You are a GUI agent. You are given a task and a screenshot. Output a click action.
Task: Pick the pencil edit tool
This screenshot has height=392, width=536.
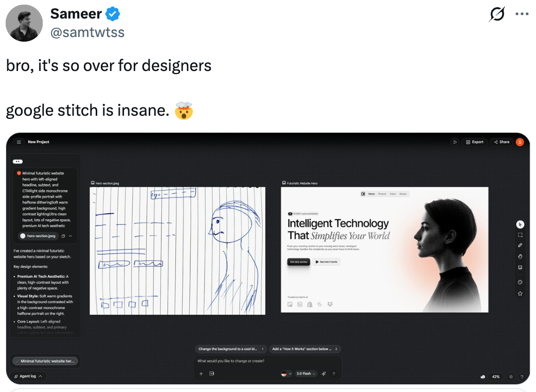coord(520,245)
